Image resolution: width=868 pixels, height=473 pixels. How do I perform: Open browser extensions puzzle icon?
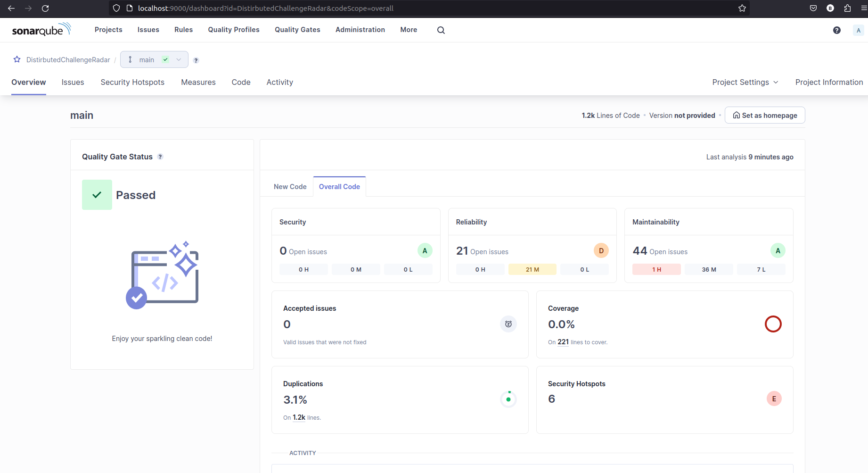click(847, 8)
